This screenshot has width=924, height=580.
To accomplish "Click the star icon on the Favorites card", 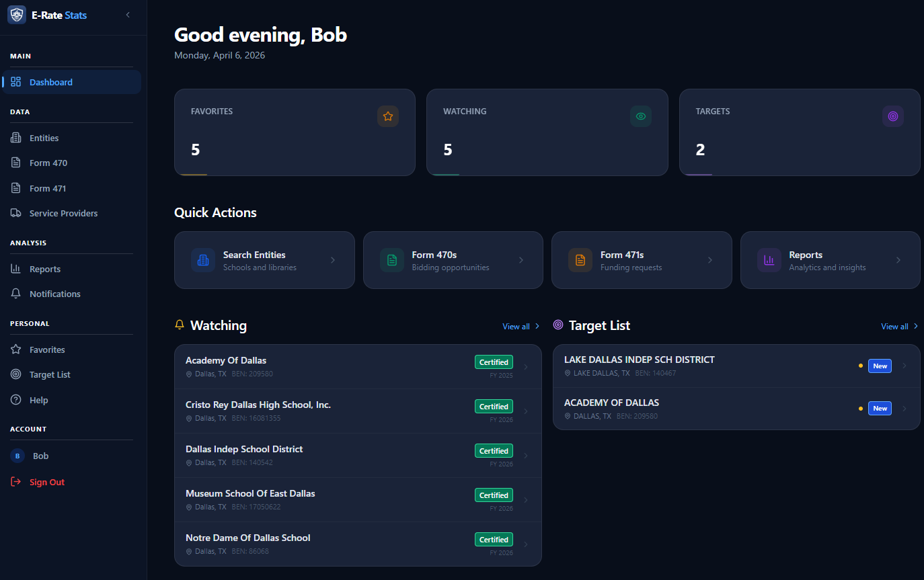I will 388,116.
